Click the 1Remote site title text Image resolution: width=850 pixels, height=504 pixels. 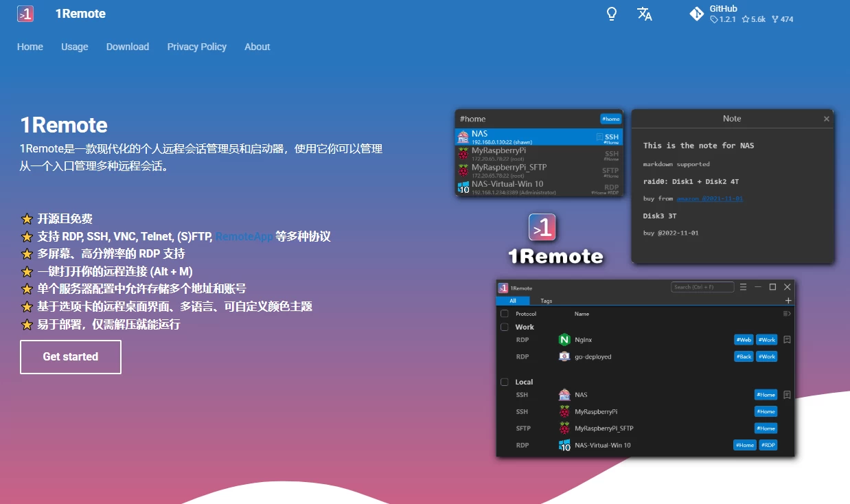tap(80, 14)
